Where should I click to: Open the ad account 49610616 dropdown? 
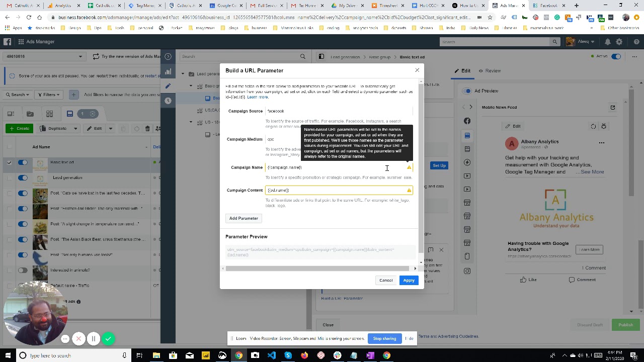point(44,56)
